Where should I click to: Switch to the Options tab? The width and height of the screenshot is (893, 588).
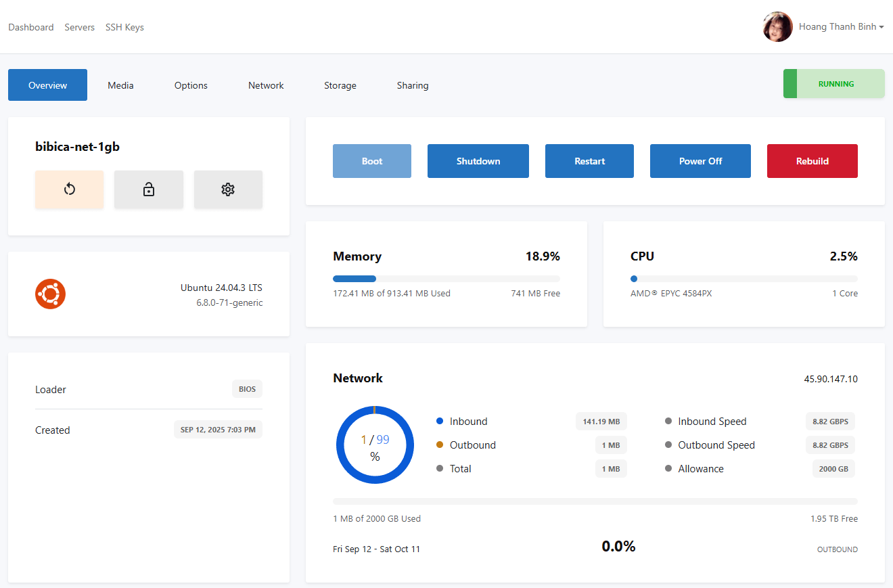coord(191,85)
